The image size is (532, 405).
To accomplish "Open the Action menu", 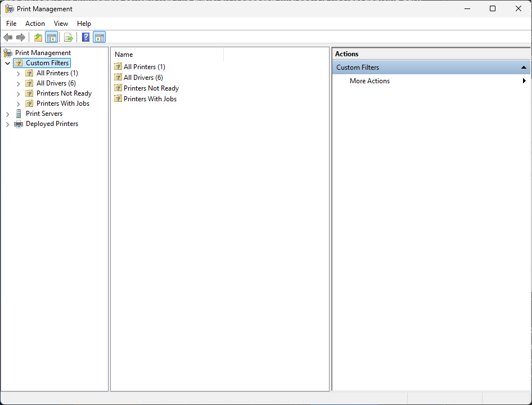I will point(35,24).
